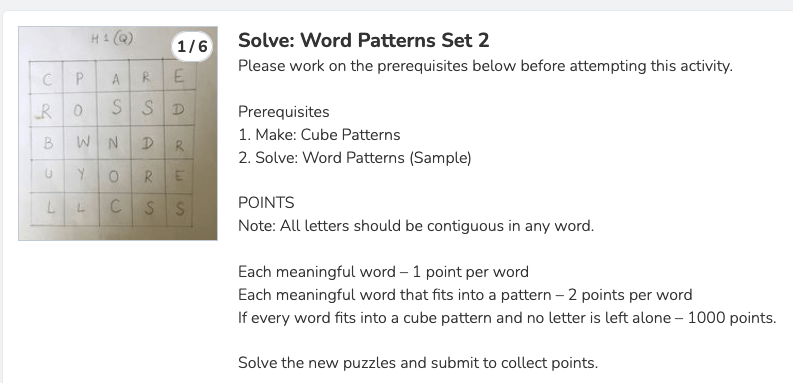The image size is (793, 383).
Task: Click the "POINTS" section heading
Action: click(266, 203)
